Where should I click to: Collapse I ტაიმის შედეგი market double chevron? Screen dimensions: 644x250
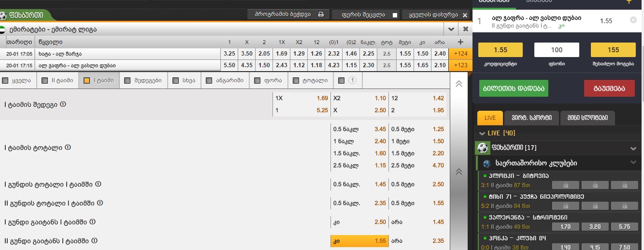coord(459,84)
